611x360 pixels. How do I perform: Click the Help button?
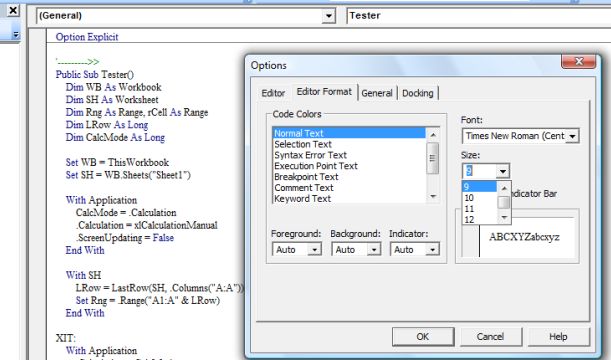558,337
